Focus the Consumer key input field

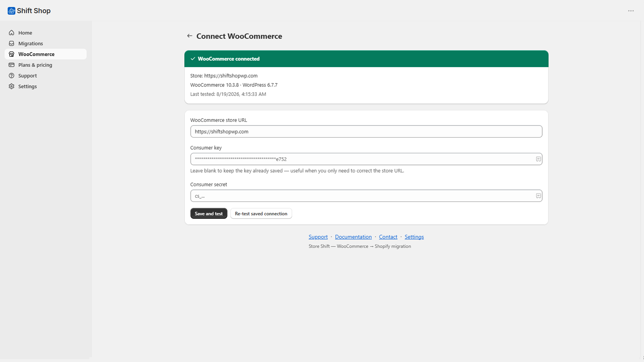click(366, 159)
